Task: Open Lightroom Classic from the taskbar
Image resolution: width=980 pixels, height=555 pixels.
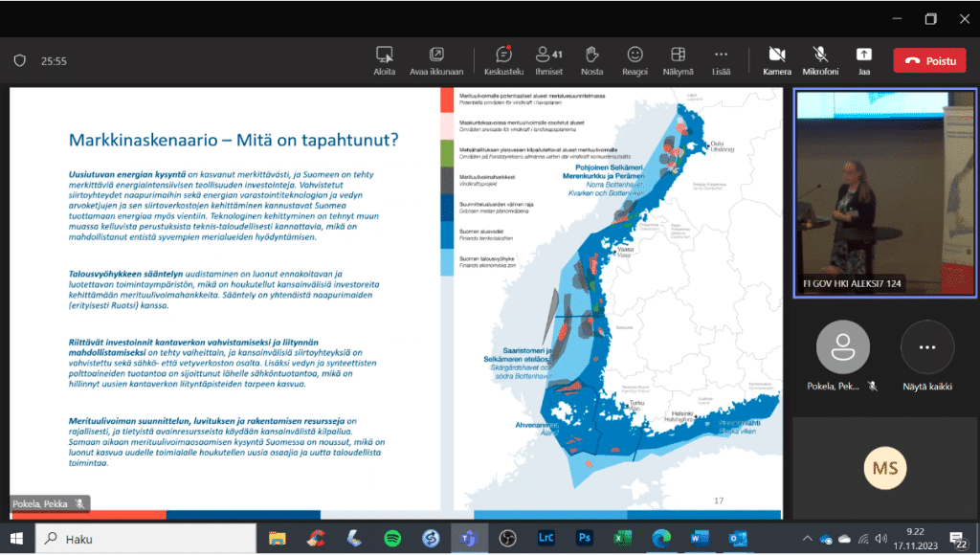Action: (546, 538)
